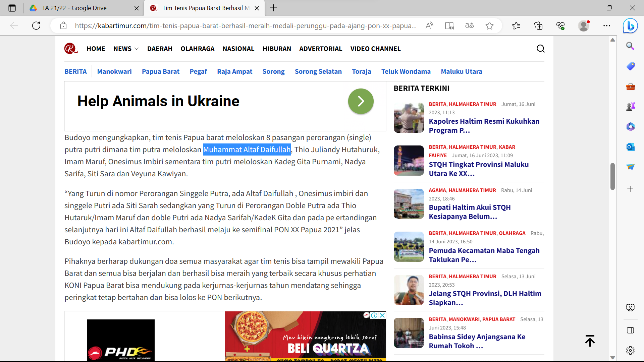Refresh the page with reload icon
The width and height of the screenshot is (644, 362).
(x=36, y=25)
